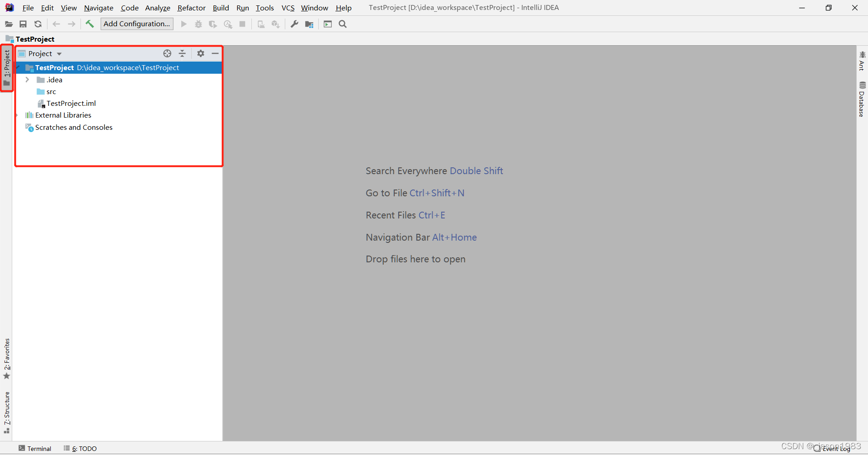The width and height of the screenshot is (868, 455).
Task: Open the Refactor menu
Action: coord(191,8)
